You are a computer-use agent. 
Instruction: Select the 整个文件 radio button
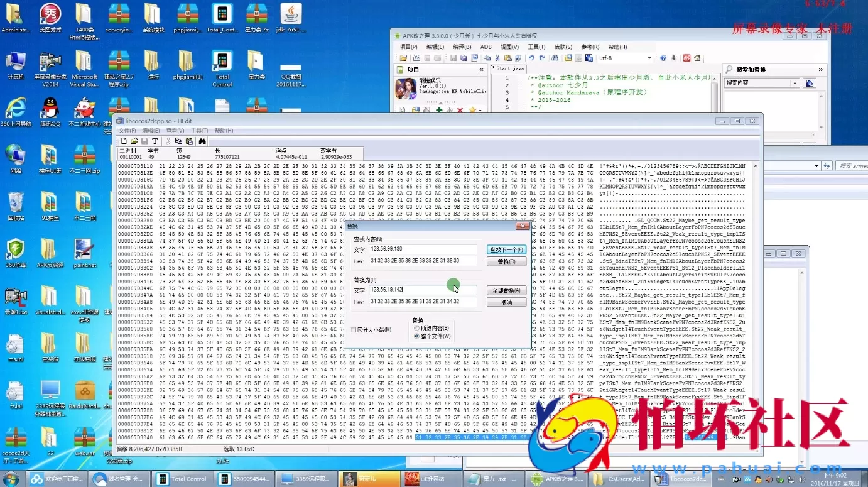click(416, 336)
